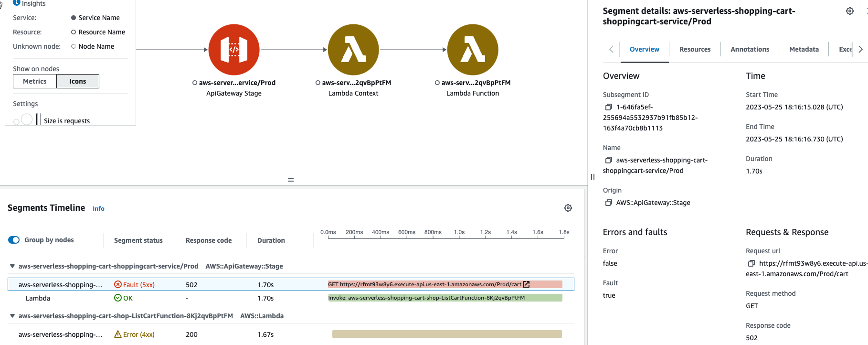Copy the Request url value

(751, 263)
